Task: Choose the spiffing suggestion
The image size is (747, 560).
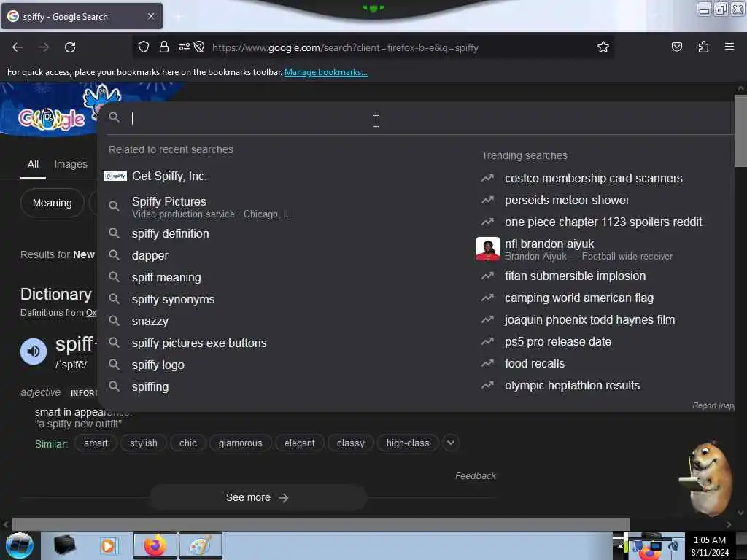Action: [150, 387]
